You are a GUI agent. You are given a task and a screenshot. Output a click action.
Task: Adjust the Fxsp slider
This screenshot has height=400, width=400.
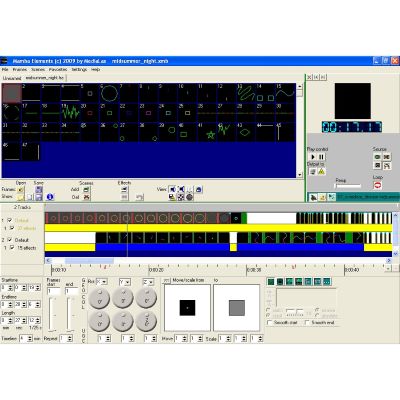point(348,186)
